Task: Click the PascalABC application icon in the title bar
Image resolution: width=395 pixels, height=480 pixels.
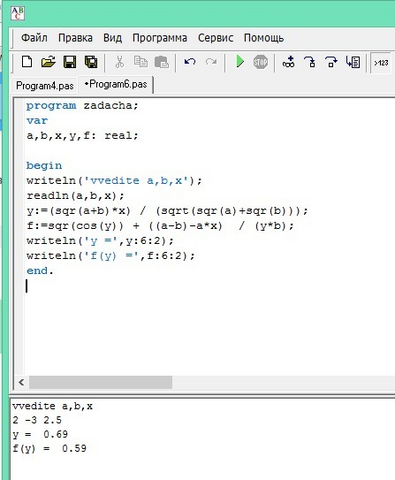Action: (x=17, y=13)
